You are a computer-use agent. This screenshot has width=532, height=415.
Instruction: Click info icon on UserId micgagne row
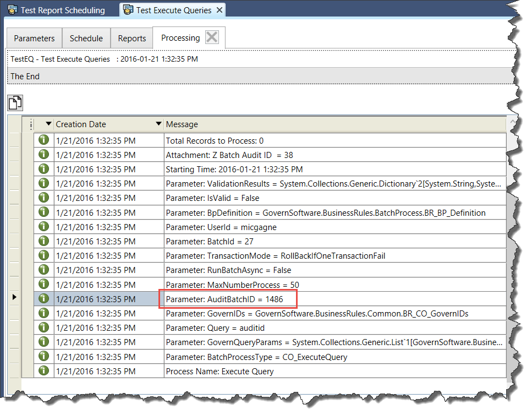pos(44,227)
